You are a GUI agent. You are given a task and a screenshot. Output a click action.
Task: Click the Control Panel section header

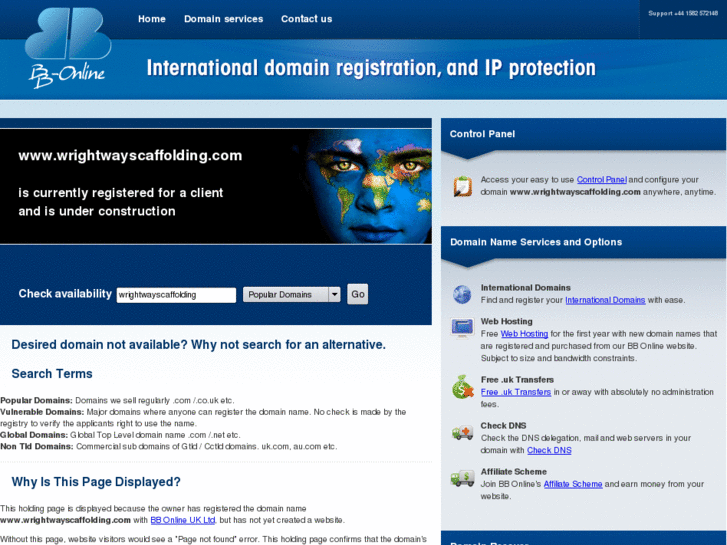[x=583, y=134]
